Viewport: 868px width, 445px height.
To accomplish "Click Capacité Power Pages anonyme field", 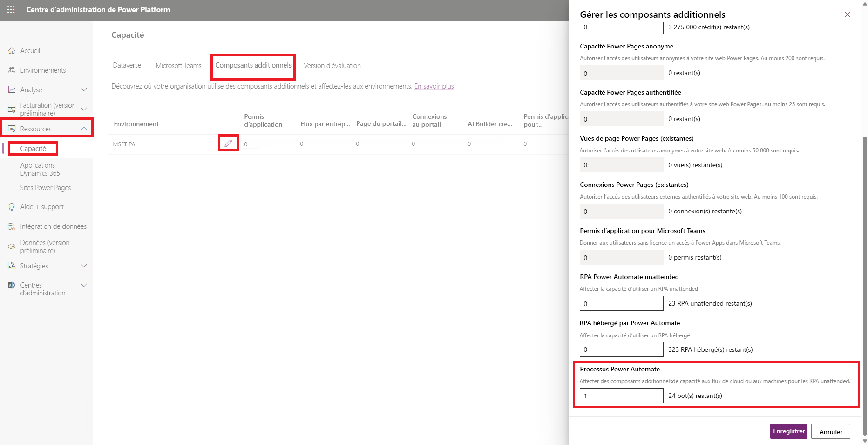I will click(x=621, y=73).
